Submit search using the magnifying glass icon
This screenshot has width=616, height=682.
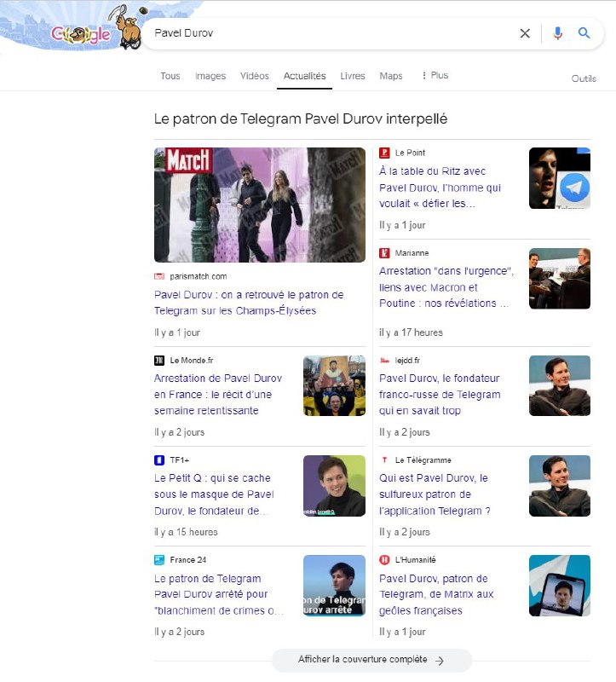tap(584, 33)
